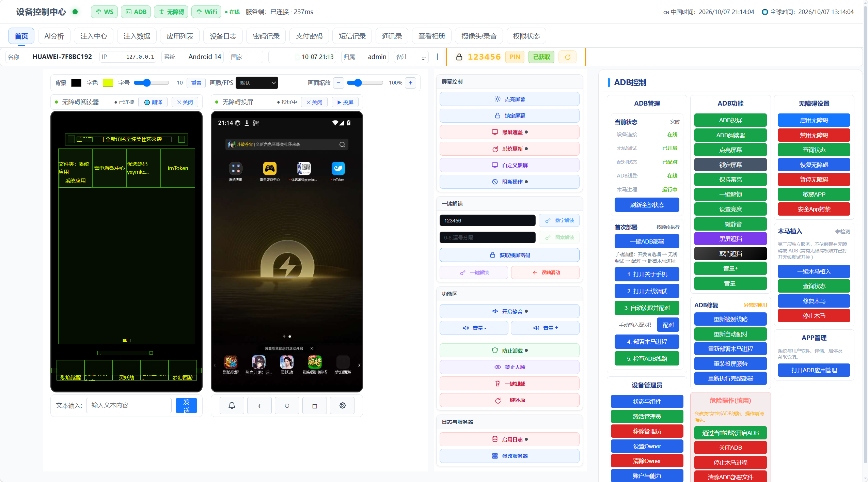Switch to the 应用列表 tab

(x=180, y=36)
